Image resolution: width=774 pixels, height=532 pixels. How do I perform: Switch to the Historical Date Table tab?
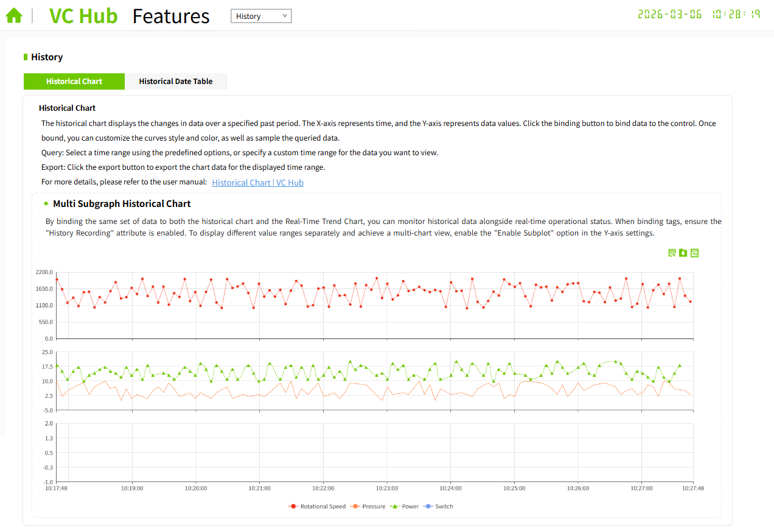(176, 82)
